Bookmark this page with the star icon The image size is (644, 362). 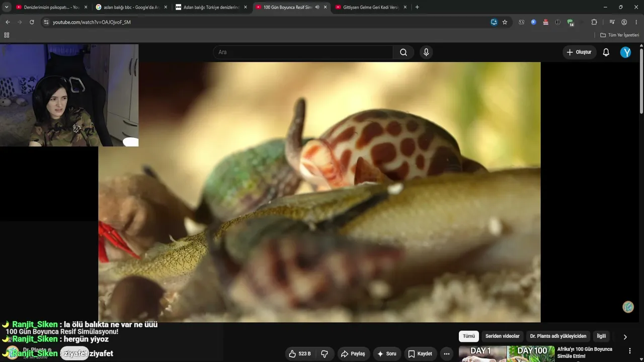[505, 22]
